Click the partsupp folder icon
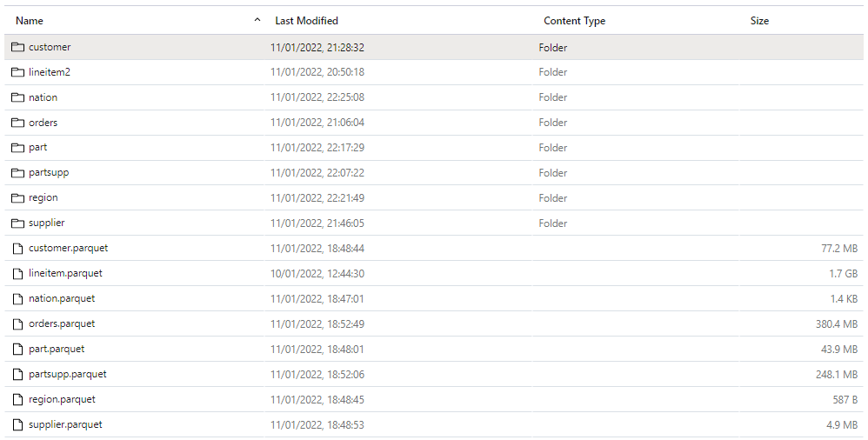868x440 pixels. 17,173
